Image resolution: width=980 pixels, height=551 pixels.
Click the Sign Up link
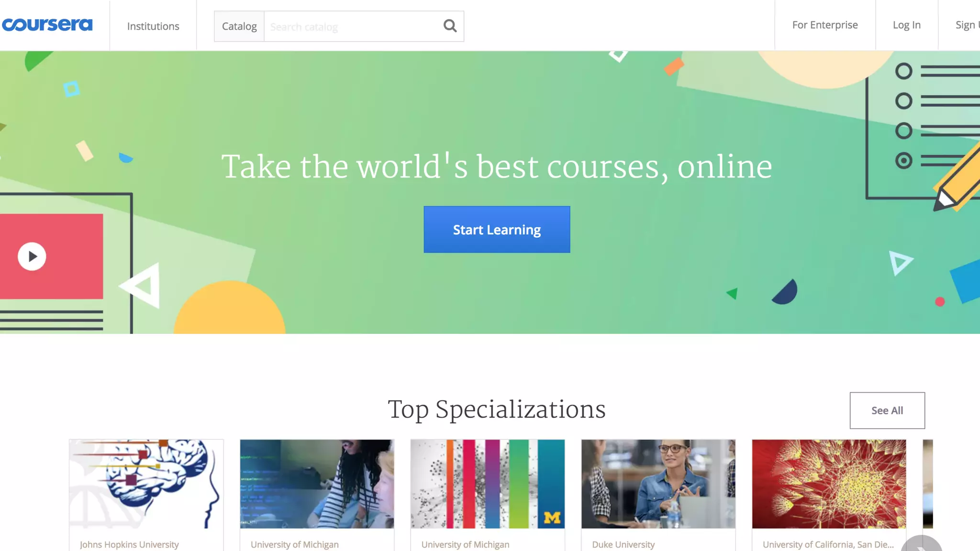(x=968, y=25)
